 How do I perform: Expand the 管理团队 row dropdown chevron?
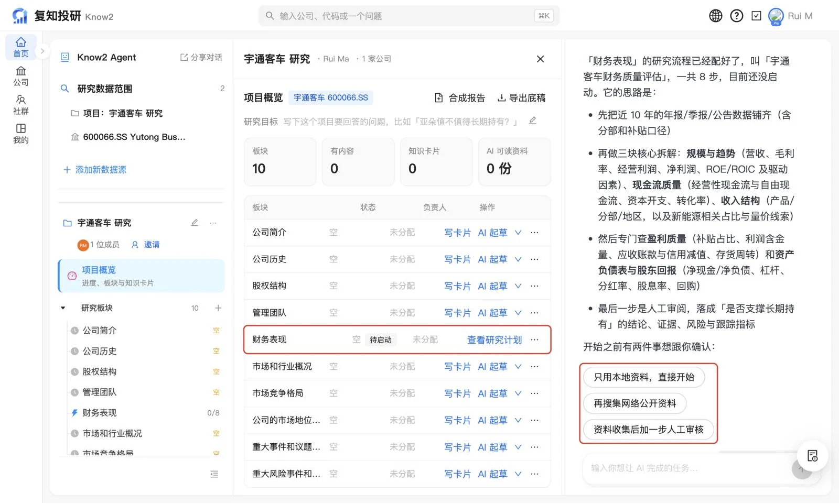[518, 313]
